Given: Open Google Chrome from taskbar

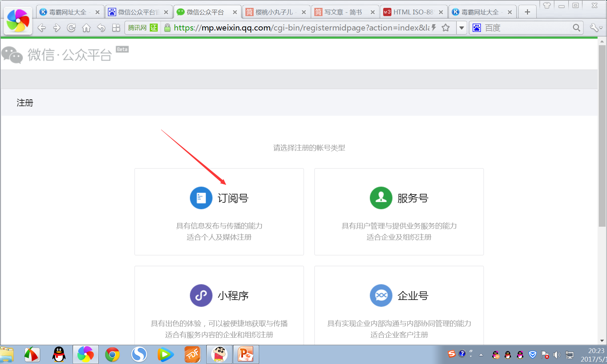Looking at the screenshot, I should (x=112, y=354).
